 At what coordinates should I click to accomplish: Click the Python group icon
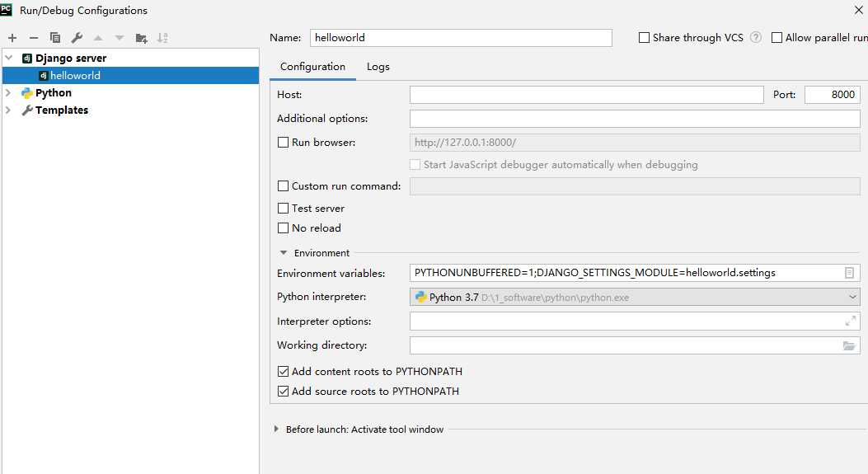pyautogui.click(x=26, y=93)
